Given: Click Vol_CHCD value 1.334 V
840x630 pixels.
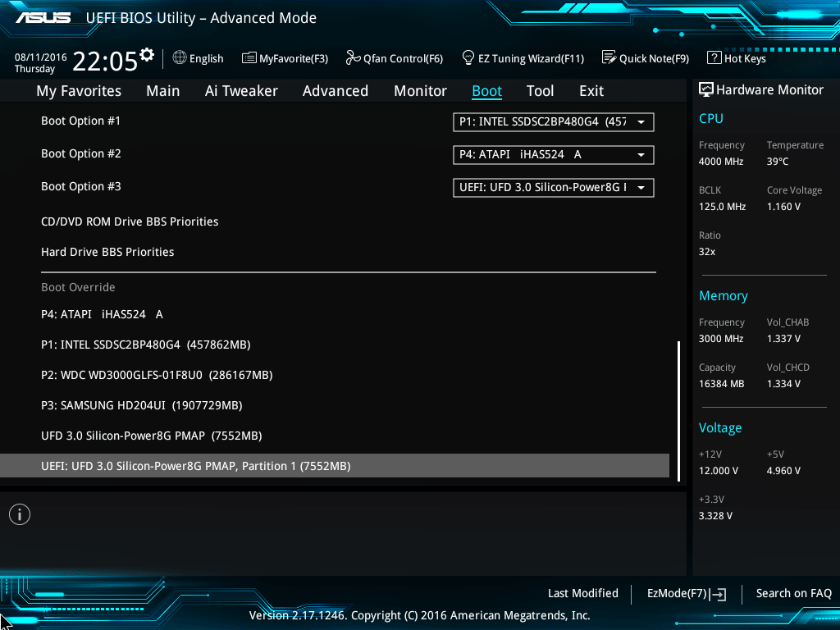Looking at the screenshot, I should [x=783, y=384].
